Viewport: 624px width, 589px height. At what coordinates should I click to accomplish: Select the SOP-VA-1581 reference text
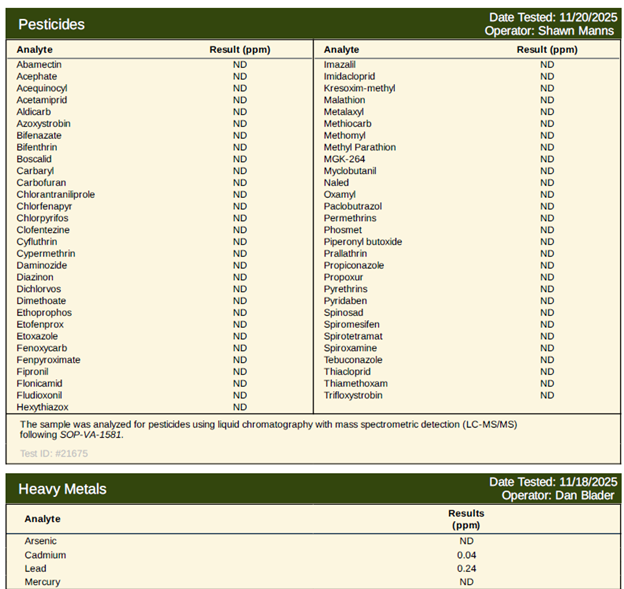(x=89, y=435)
